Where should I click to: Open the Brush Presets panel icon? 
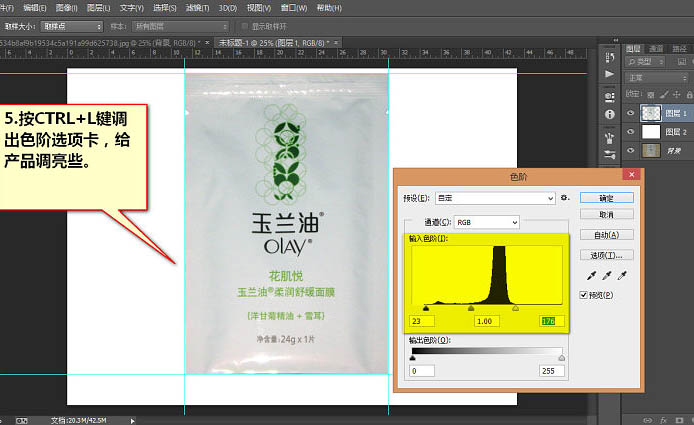coord(609,138)
